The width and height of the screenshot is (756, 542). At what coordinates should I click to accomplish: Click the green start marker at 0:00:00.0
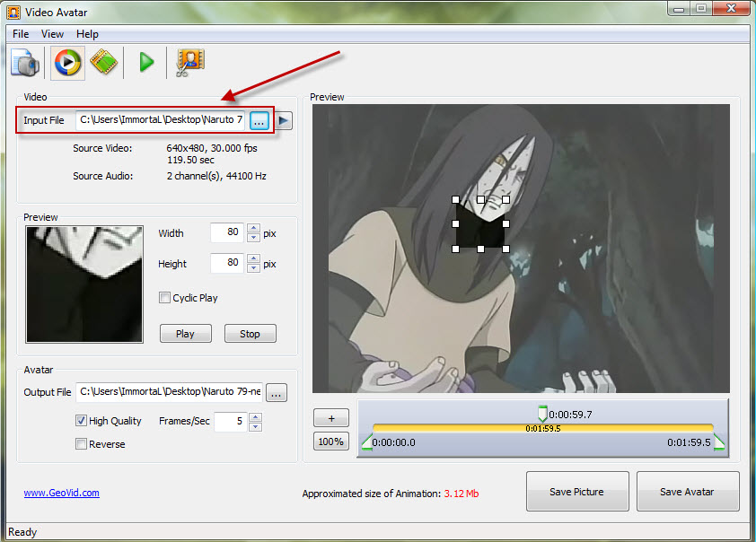coord(367,442)
